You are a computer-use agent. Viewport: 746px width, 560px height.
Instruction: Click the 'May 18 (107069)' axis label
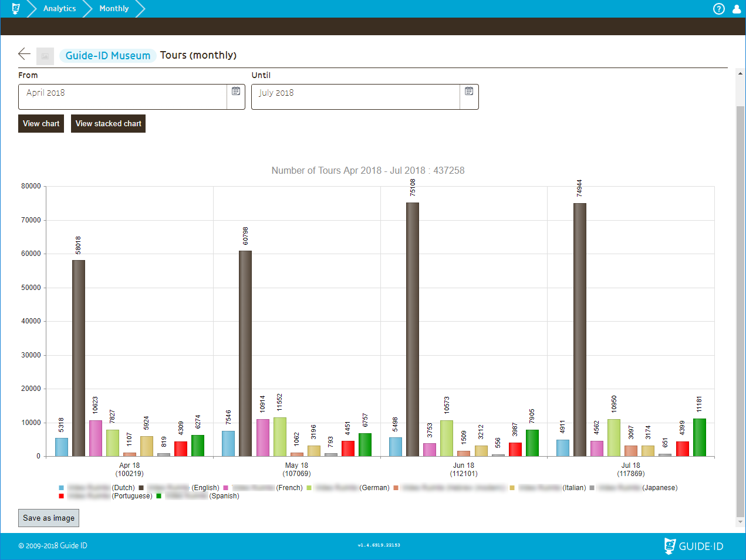coord(296,470)
